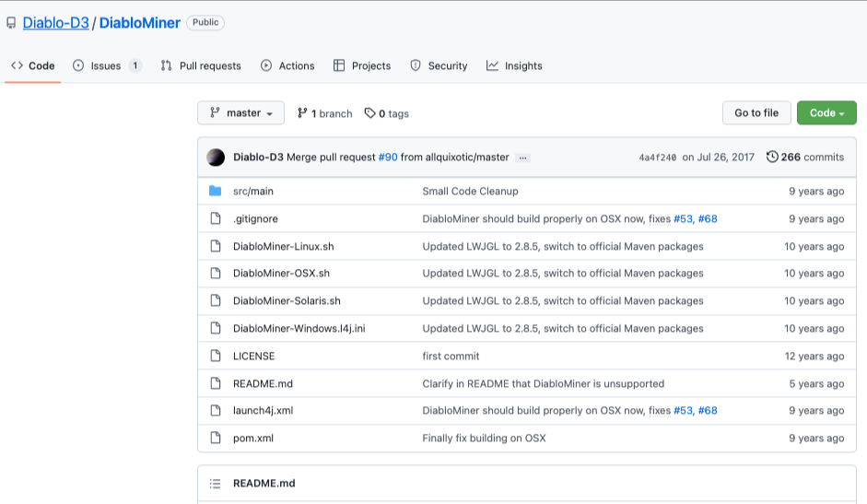Click the src/main folder icon
Viewport: 867px width, 504px height.
pos(216,191)
